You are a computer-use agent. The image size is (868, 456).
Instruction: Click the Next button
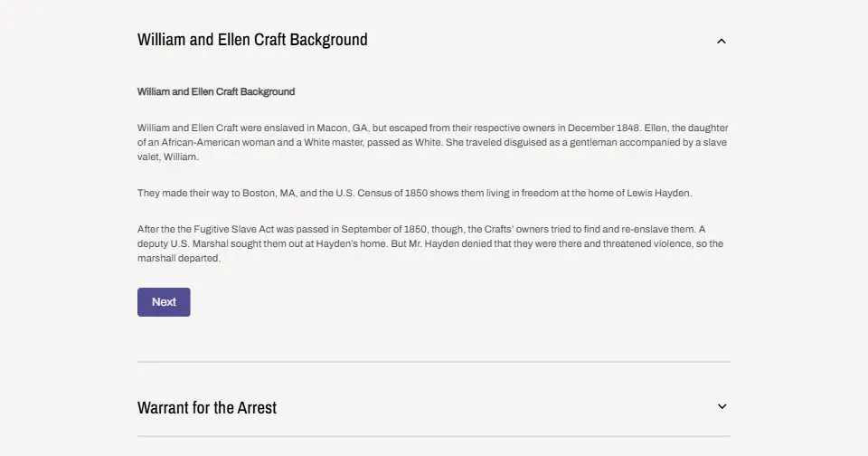(x=164, y=302)
